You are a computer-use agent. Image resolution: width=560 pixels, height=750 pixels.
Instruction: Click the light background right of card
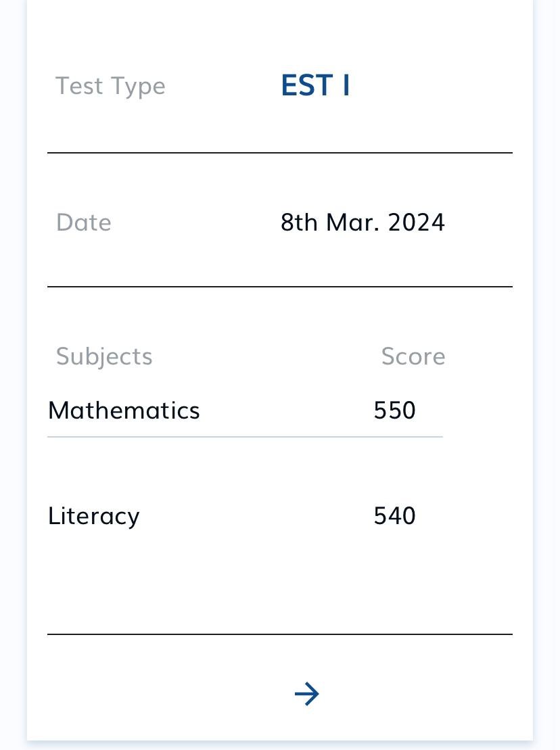pyautogui.click(x=546, y=375)
